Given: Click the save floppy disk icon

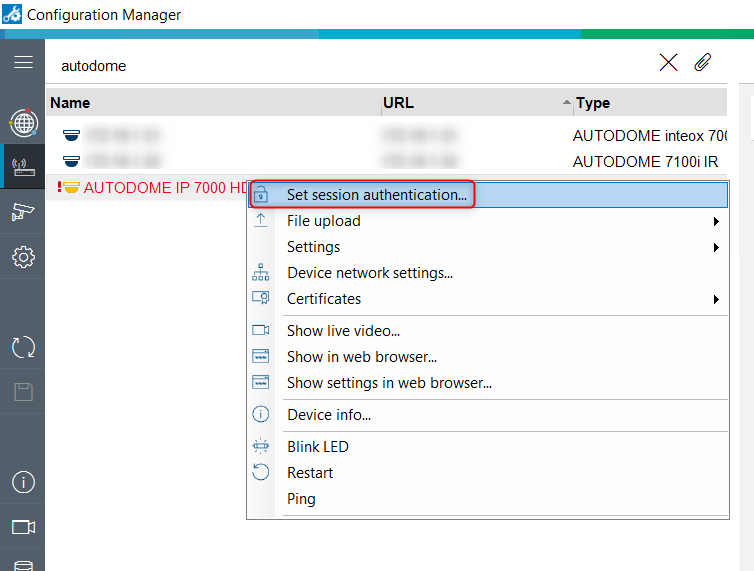Looking at the screenshot, I should click(23, 392).
